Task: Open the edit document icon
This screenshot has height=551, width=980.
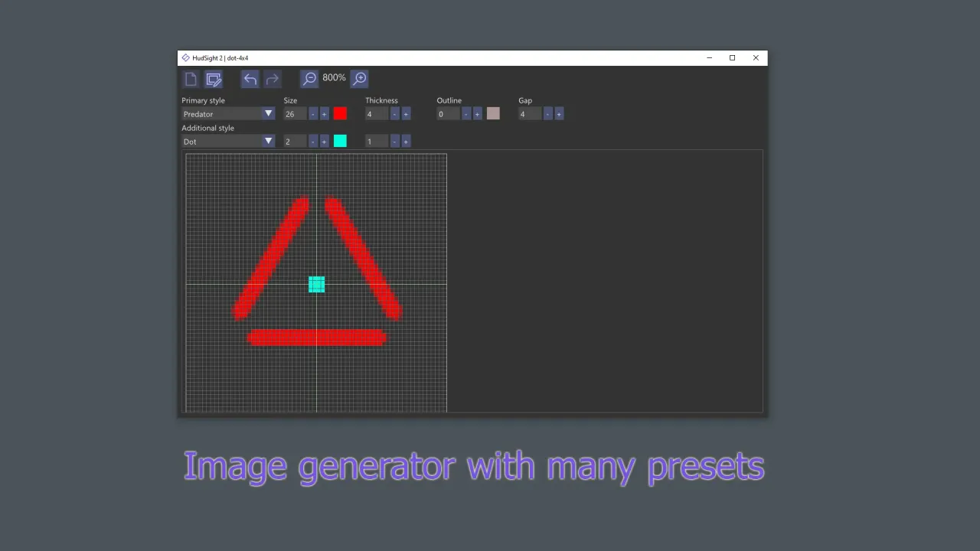Action: pyautogui.click(x=214, y=79)
